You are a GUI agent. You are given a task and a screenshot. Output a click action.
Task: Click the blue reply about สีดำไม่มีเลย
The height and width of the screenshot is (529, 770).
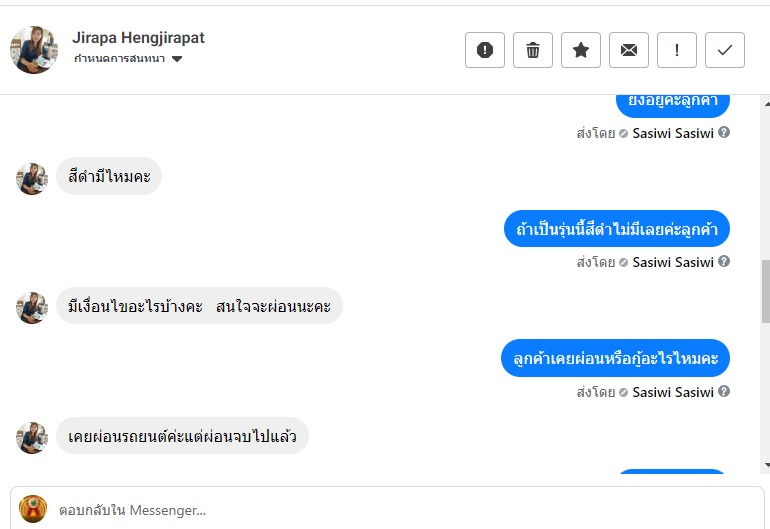[616, 229]
